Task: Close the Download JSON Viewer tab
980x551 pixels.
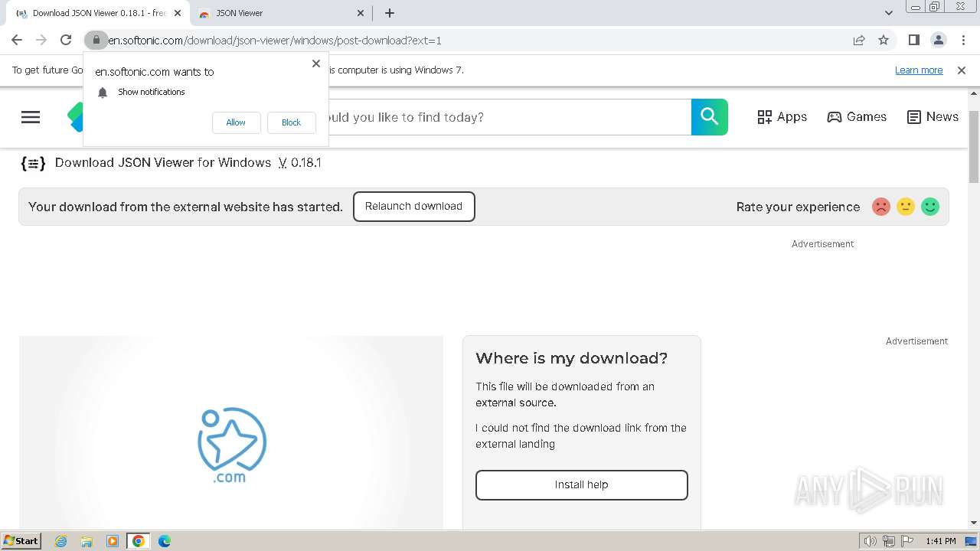Action: (x=178, y=13)
